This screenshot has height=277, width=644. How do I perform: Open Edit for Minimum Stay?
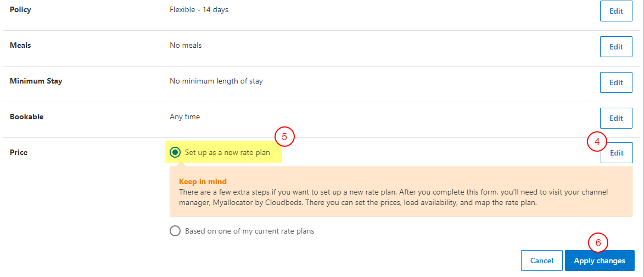(x=616, y=82)
